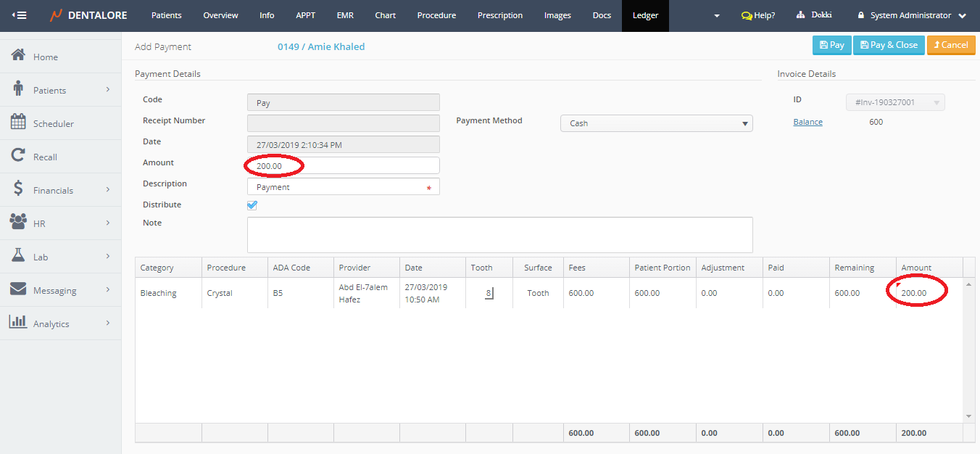Screen dimensions: 980x454
Task: Click the Lab flask icon
Action: click(18, 256)
